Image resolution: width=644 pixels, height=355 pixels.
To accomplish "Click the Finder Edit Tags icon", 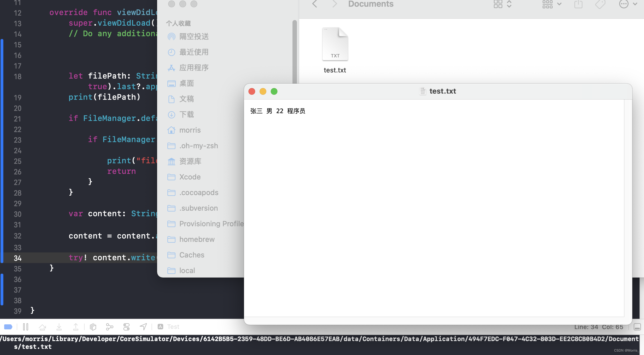I will pos(600,4).
